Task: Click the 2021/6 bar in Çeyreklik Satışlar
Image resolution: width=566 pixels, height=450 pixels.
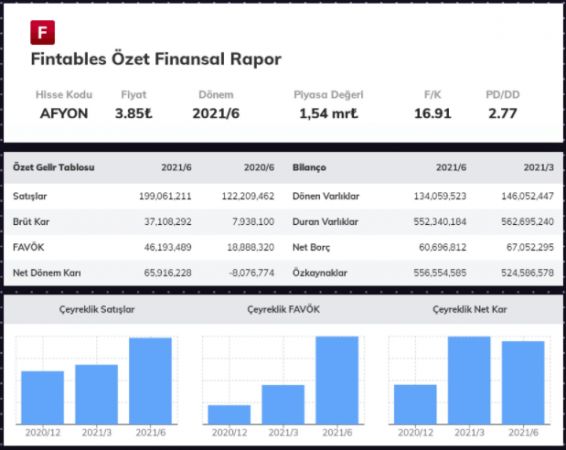Action: click(151, 381)
